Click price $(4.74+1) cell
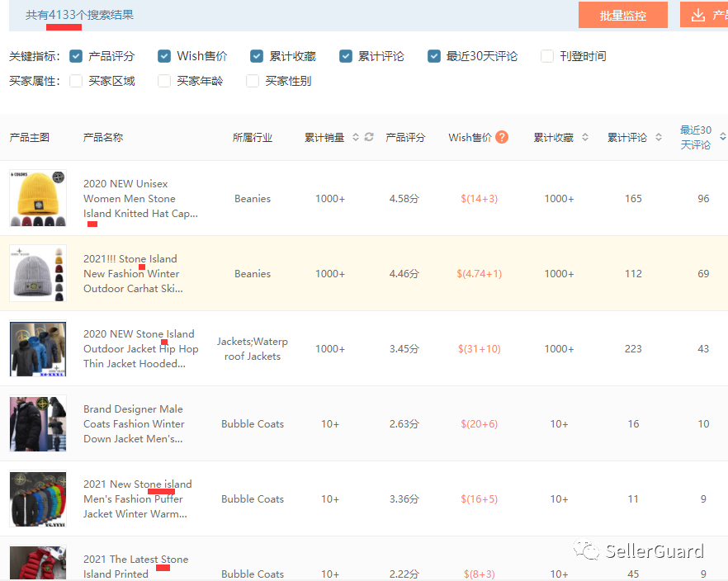Image resolution: width=728 pixels, height=581 pixels. [479, 274]
